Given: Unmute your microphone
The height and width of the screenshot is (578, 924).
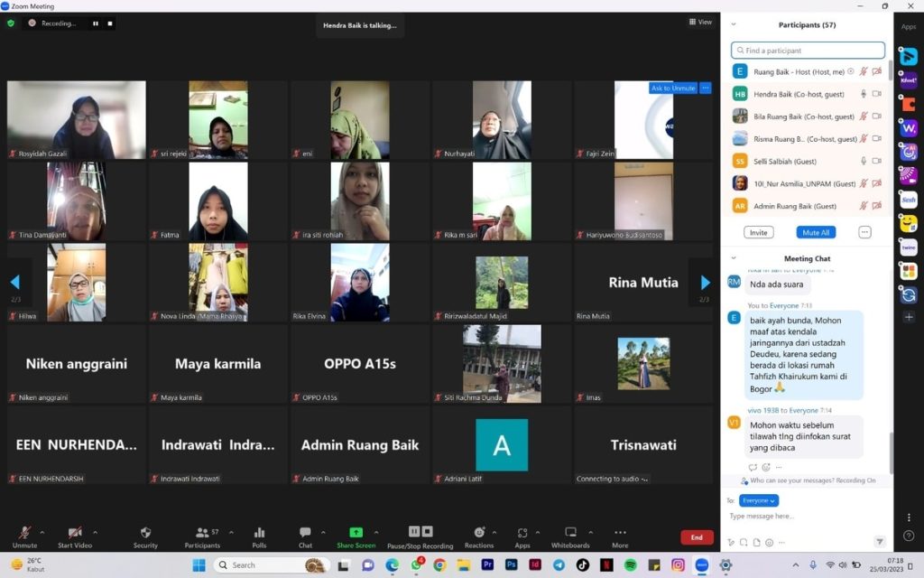Looking at the screenshot, I should coord(24,536).
